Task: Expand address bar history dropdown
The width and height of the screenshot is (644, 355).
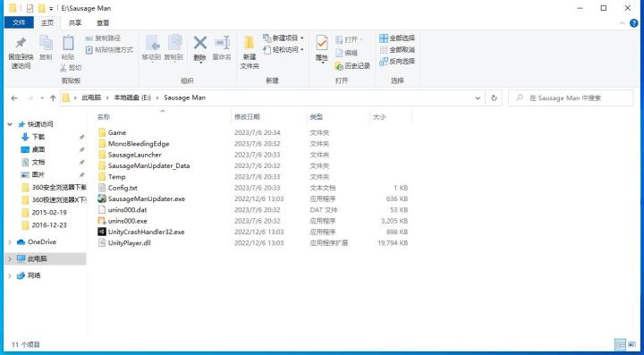Action: click(478, 98)
